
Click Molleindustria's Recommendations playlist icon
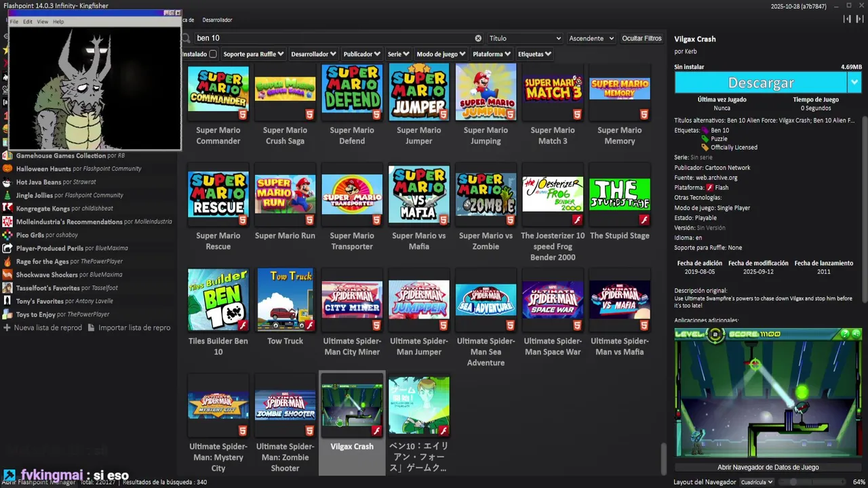pos(7,222)
